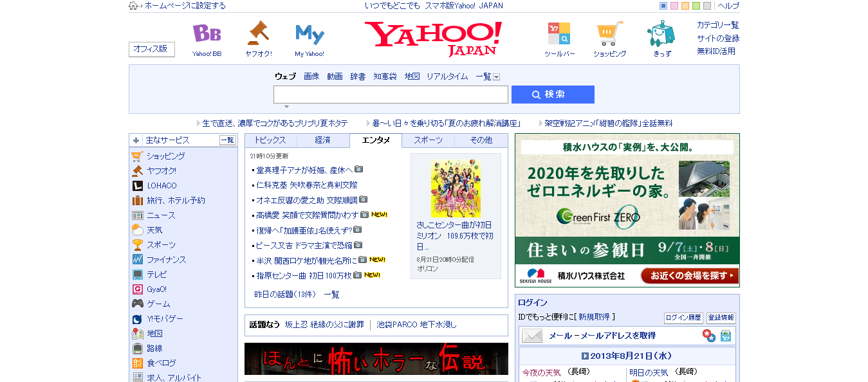The width and height of the screenshot is (868, 382).
Task: Click the オフィス版 button
Action: click(152, 49)
